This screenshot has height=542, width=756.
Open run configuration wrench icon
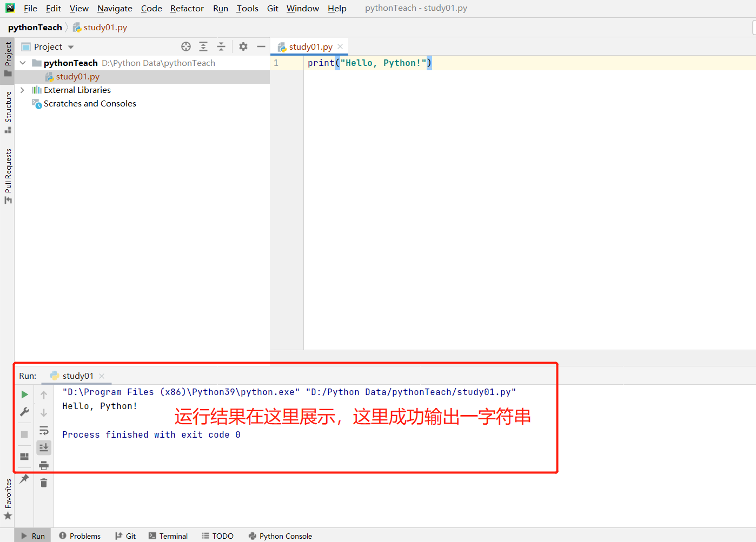(24, 412)
